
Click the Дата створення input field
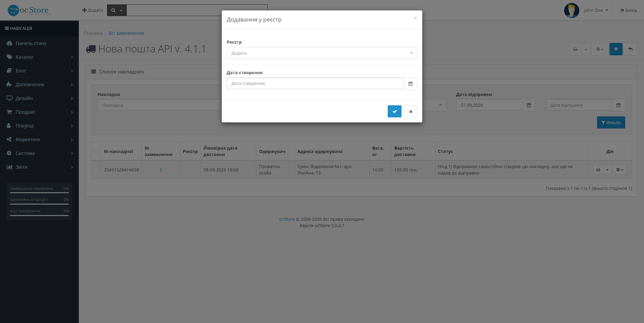315,84
